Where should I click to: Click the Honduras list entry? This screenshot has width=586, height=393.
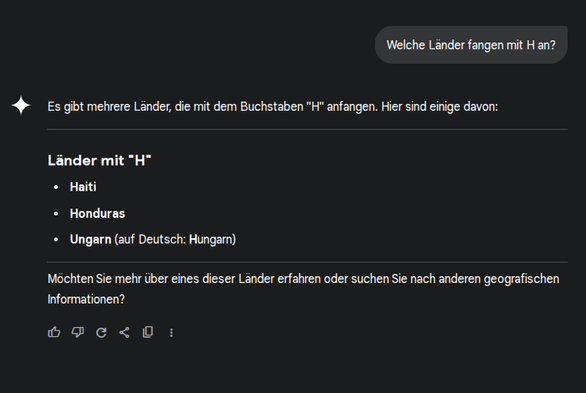tap(97, 213)
